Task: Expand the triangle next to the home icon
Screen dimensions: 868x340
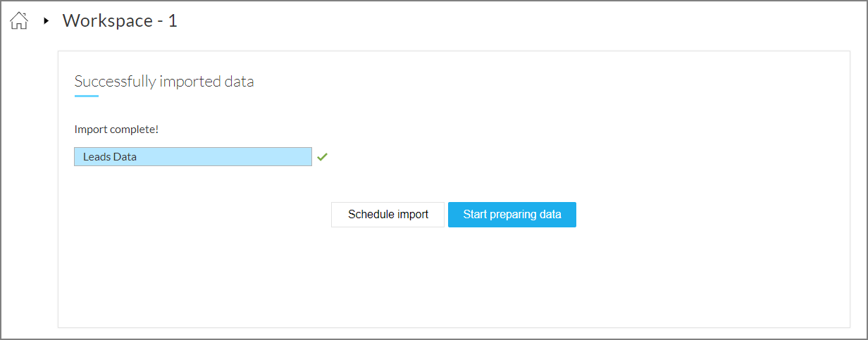Action: (46, 21)
